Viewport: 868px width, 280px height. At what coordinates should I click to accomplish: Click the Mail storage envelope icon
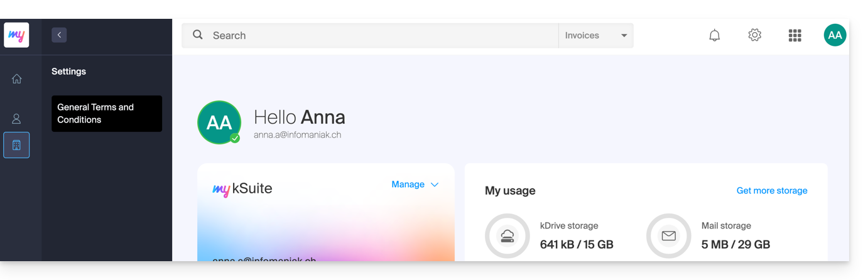pyautogui.click(x=668, y=236)
